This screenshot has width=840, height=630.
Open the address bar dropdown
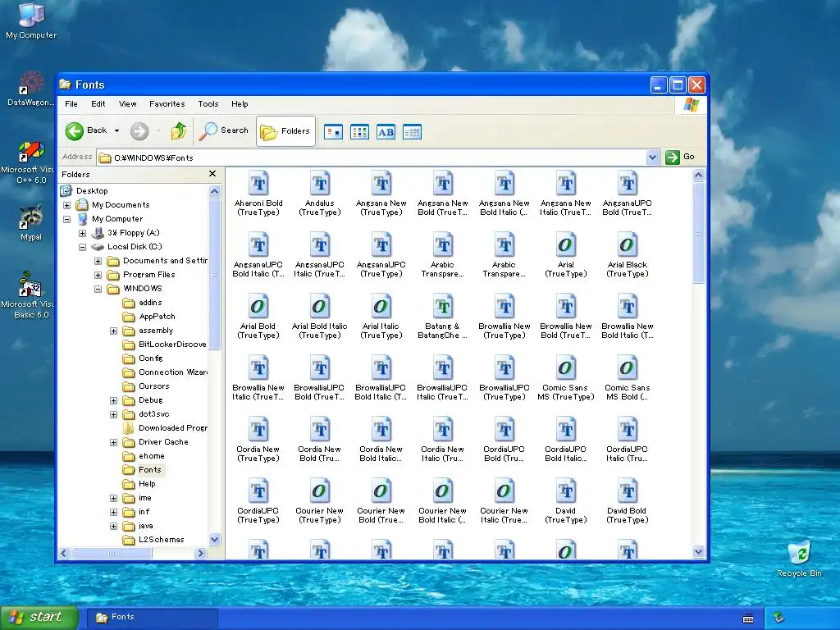tap(652, 157)
